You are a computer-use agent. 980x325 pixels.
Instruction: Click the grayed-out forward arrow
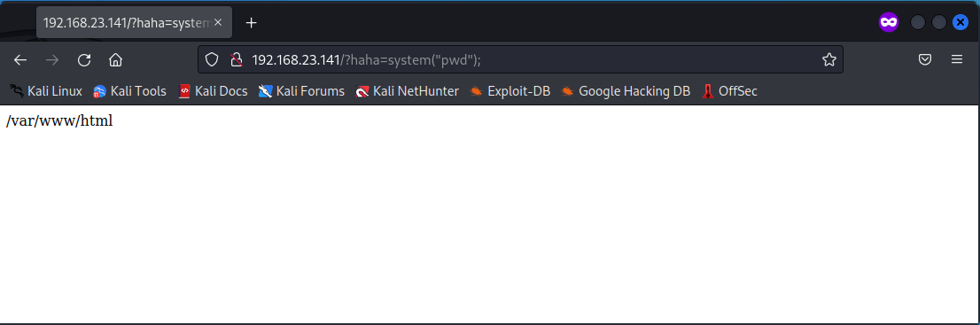point(52,60)
